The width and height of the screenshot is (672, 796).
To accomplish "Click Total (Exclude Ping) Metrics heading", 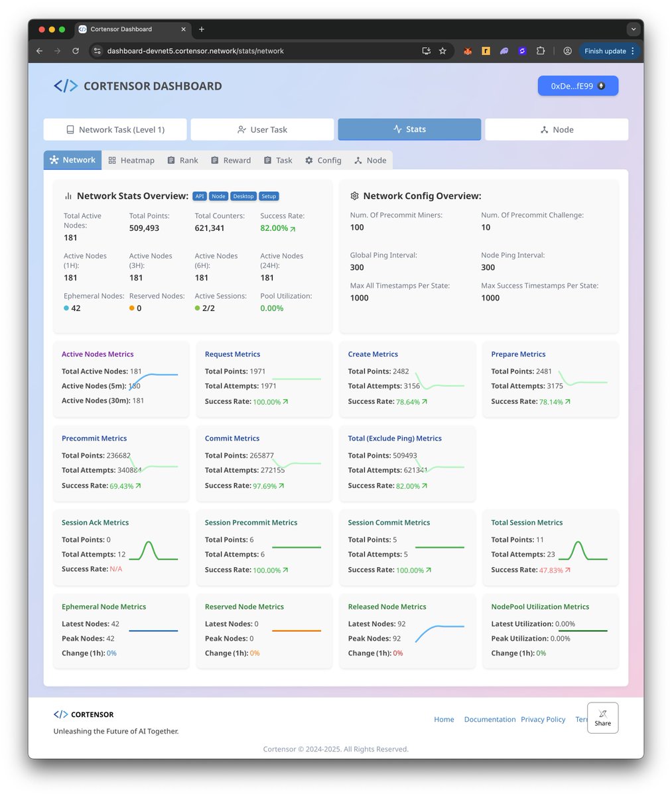I will coord(395,438).
